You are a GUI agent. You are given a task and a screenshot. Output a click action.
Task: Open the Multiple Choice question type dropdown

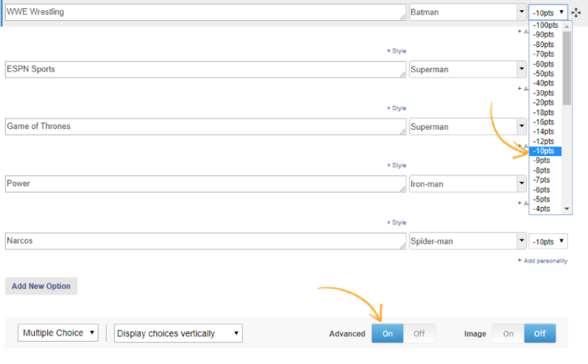[58, 333]
